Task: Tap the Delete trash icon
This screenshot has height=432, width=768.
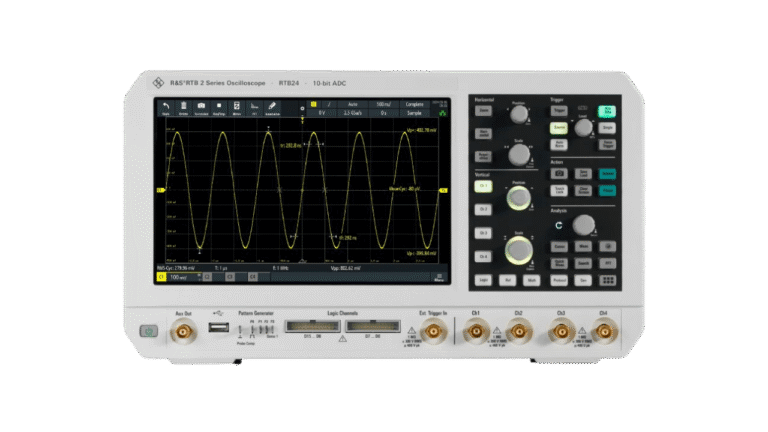Action: pyautogui.click(x=183, y=106)
